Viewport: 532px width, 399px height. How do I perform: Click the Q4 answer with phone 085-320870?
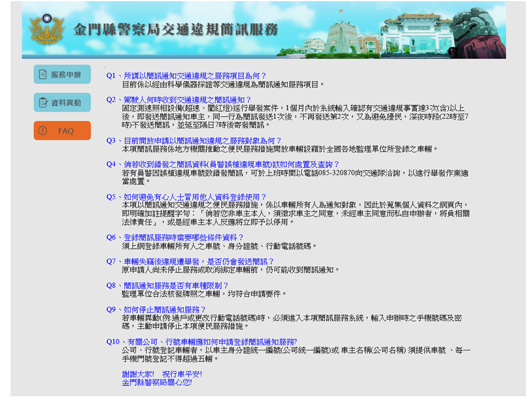coord(295,177)
